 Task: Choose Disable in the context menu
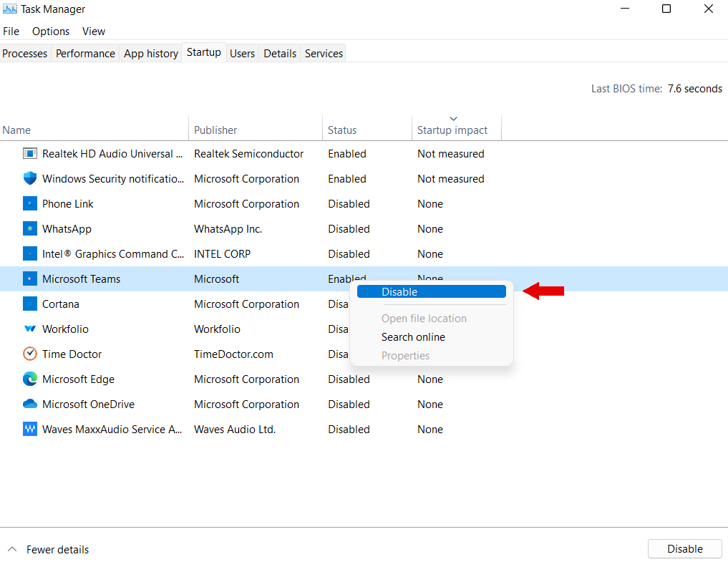coord(432,291)
